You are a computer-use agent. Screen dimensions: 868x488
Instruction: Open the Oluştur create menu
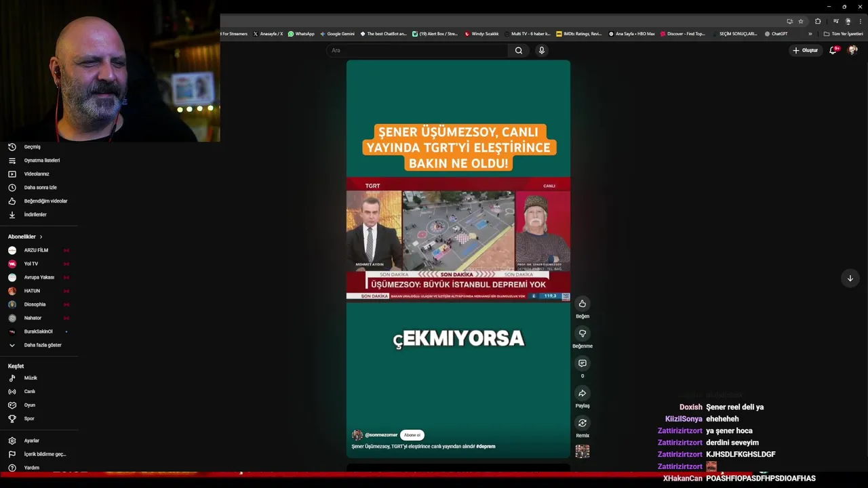pos(806,50)
